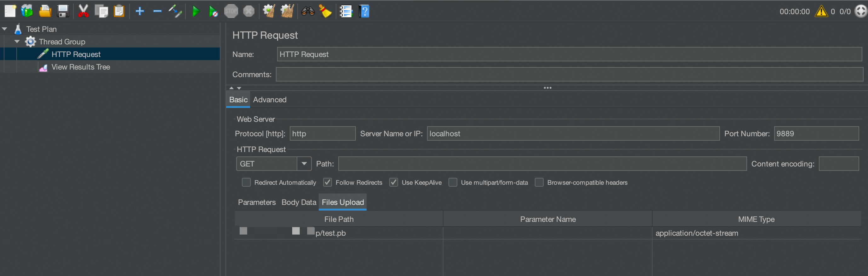Click the down arrow on panel divider
The image size is (868, 276).
point(239,88)
